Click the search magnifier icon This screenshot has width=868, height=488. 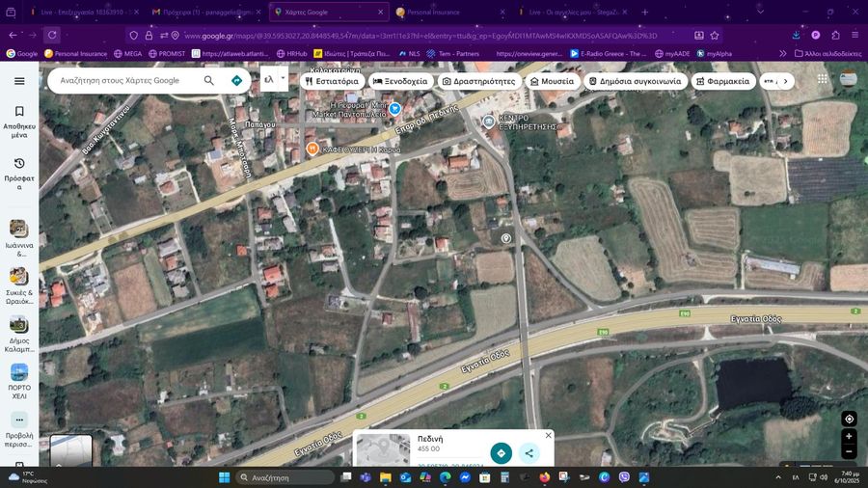[209, 81]
